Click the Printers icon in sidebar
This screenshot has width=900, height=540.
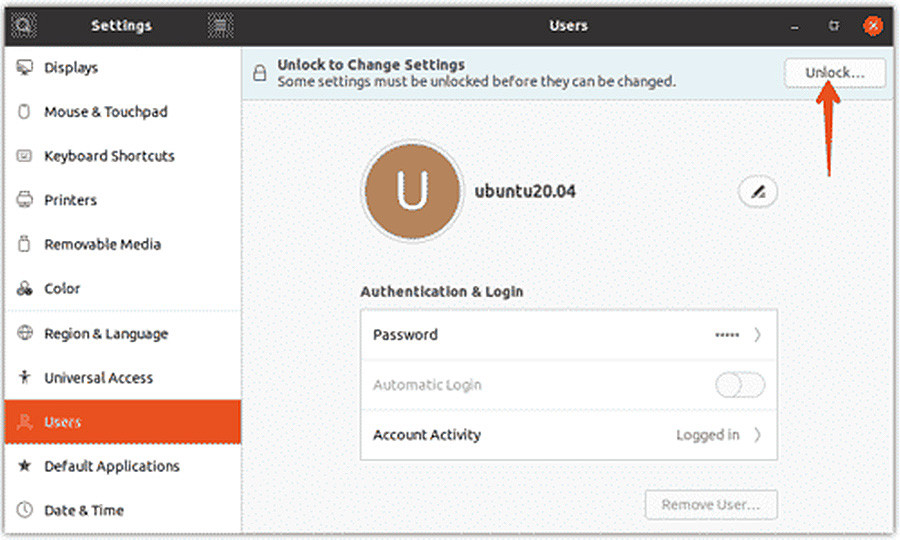(x=25, y=200)
